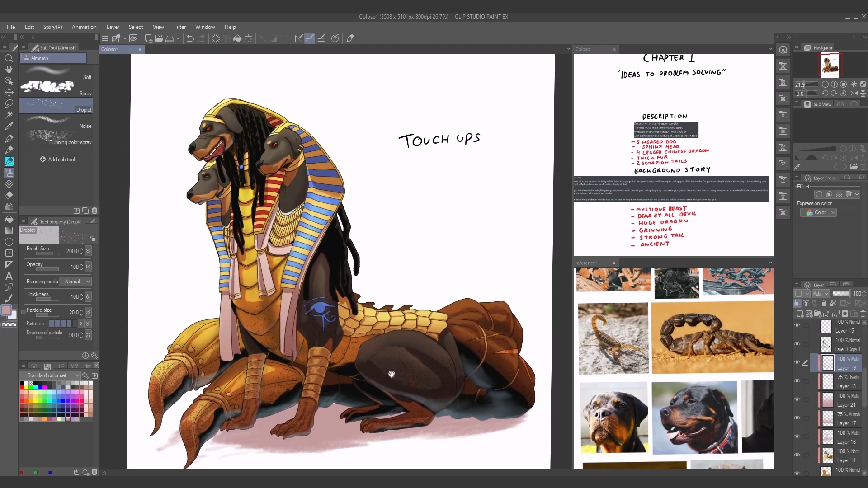Select the Airbrush tool in toolbar
868x488 pixels.
click(9, 173)
